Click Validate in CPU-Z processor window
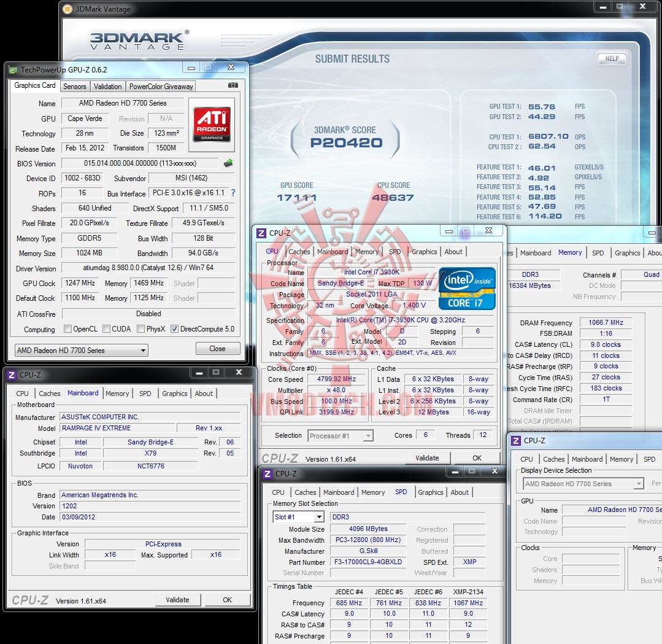 427,457
